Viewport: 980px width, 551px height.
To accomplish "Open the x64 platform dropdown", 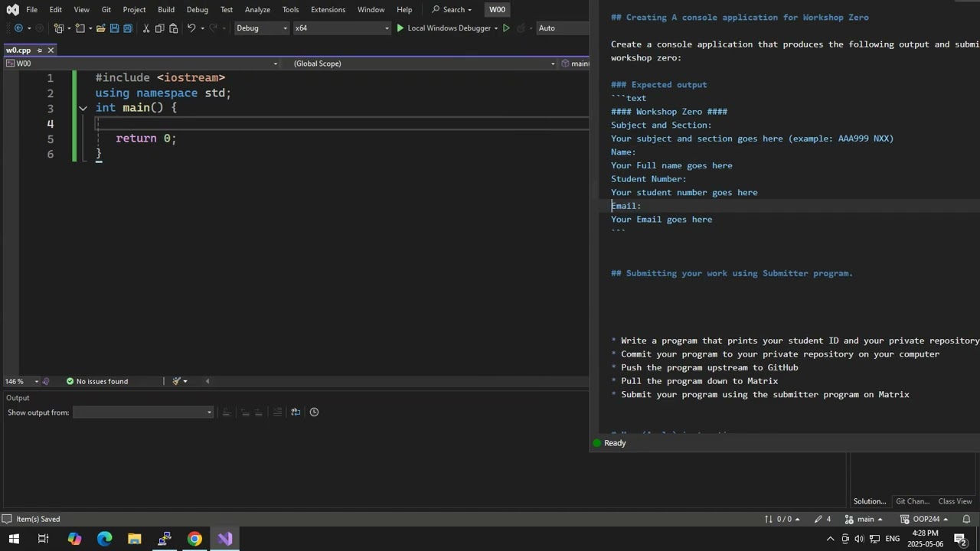I will [x=341, y=28].
